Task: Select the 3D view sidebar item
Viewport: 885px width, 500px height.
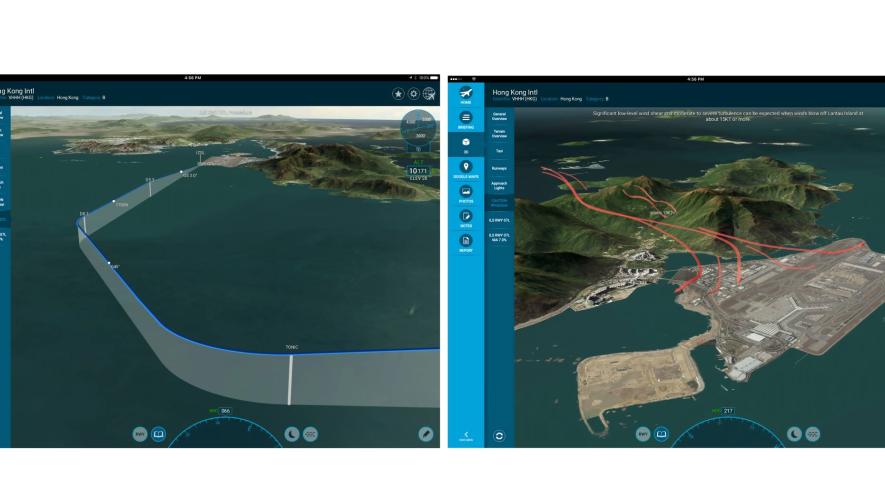Action: [x=466, y=145]
